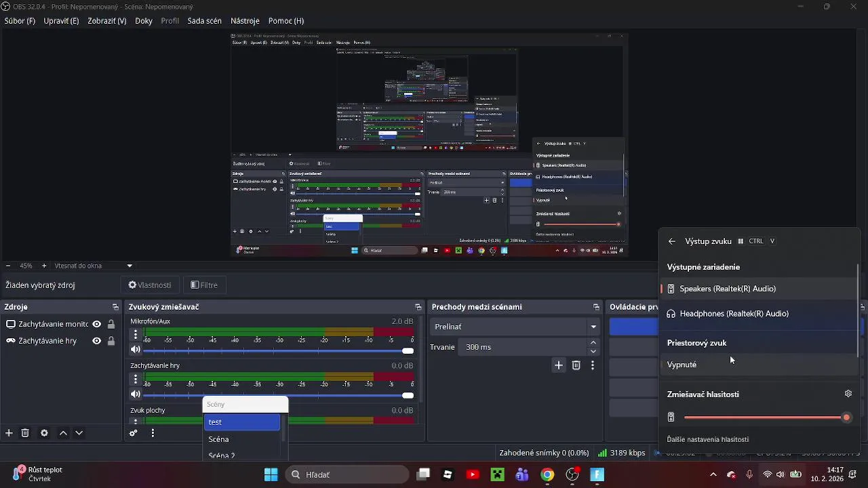Increase Trvanie duration with up arrow
Image resolution: width=868 pixels, height=488 pixels.
tap(593, 342)
